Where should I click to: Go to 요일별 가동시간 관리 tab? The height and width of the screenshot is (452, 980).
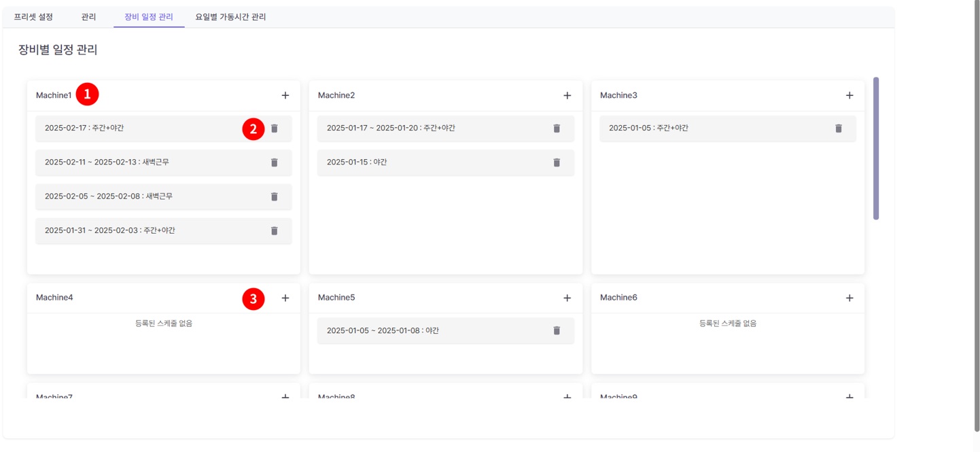click(x=230, y=17)
